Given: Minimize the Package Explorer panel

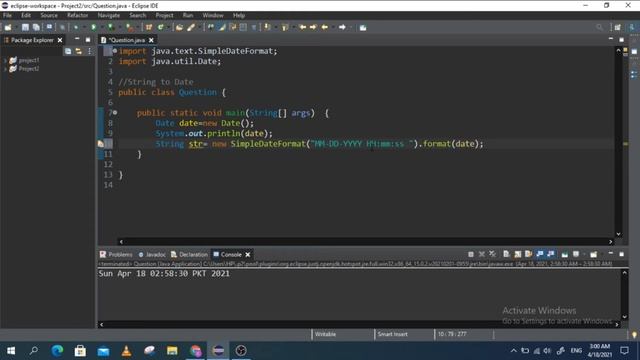Looking at the screenshot, I should pos(77,39).
